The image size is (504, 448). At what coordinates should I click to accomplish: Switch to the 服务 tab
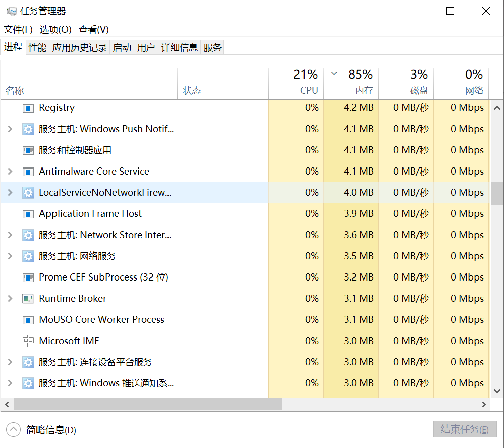[x=212, y=48]
